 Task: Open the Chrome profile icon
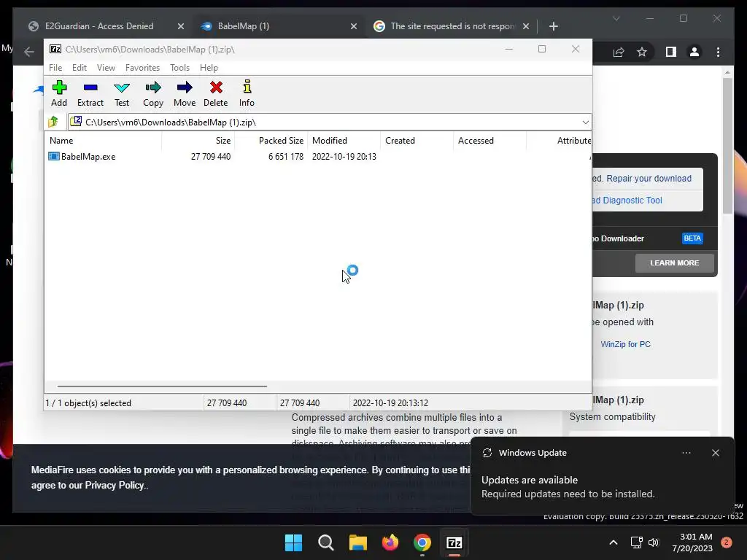click(x=694, y=52)
